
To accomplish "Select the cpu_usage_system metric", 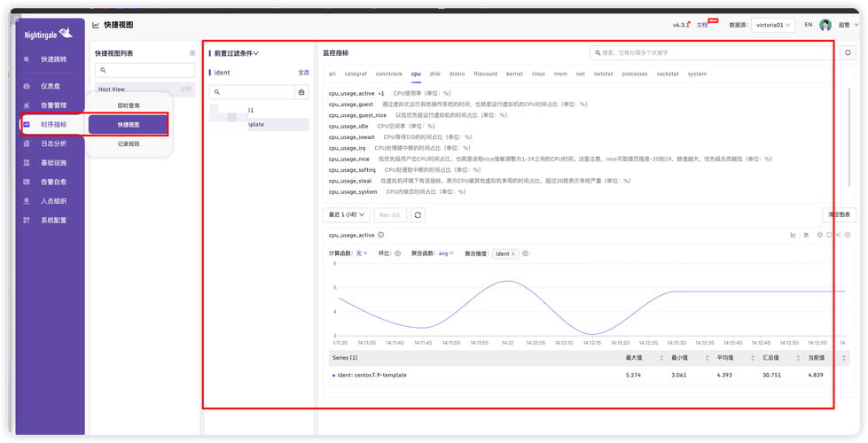I will click(x=353, y=192).
